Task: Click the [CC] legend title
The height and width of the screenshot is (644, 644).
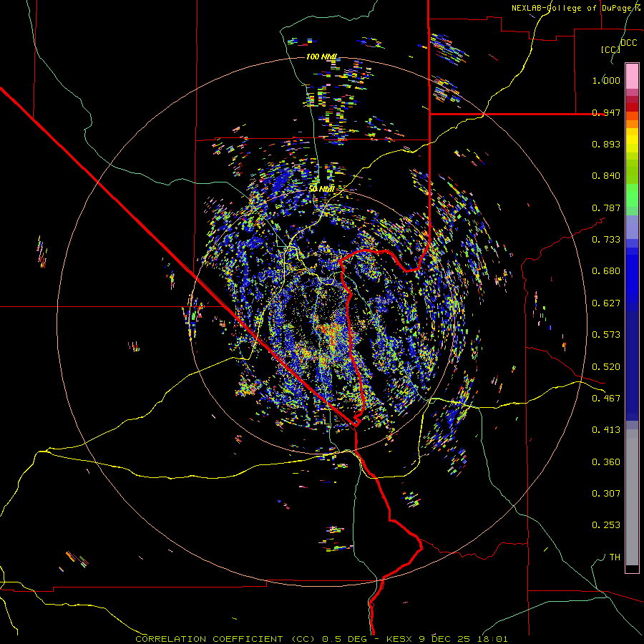Action: point(610,49)
